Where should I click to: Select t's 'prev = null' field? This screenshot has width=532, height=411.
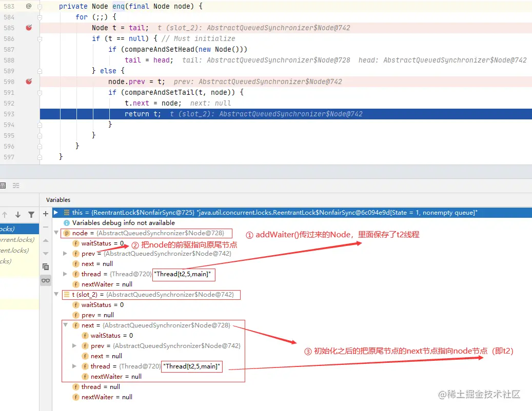[x=93, y=315]
